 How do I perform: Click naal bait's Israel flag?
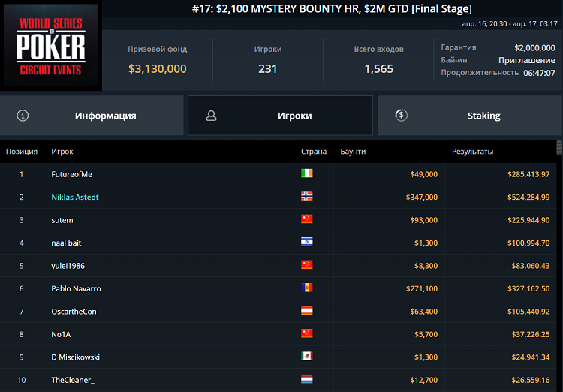(x=306, y=243)
